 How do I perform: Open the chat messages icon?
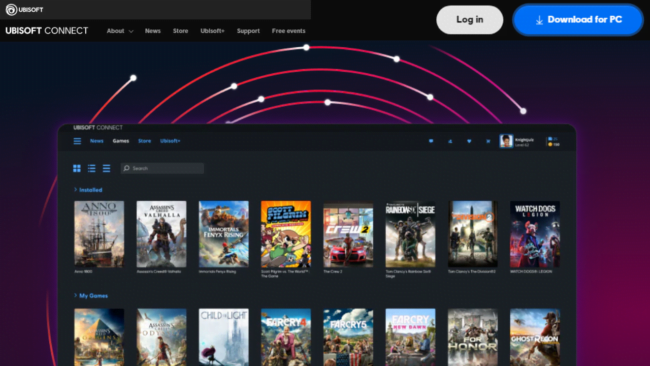point(431,141)
